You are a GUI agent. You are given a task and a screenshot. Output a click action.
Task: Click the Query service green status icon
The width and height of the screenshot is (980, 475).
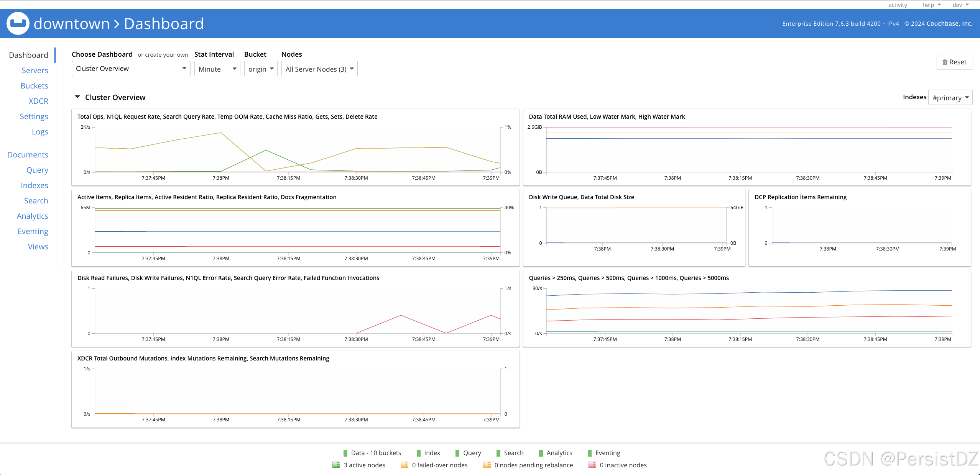click(x=457, y=453)
